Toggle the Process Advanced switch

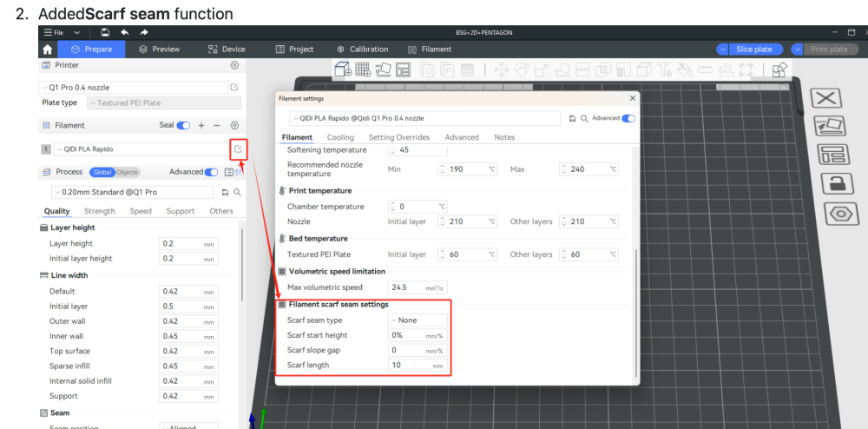click(211, 172)
